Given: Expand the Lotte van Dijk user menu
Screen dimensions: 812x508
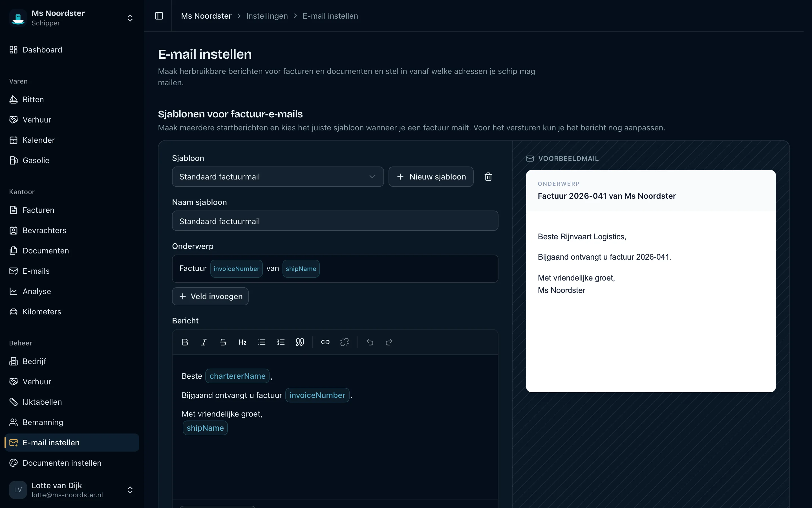Looking at the screenshot, I should pos(130,490).
